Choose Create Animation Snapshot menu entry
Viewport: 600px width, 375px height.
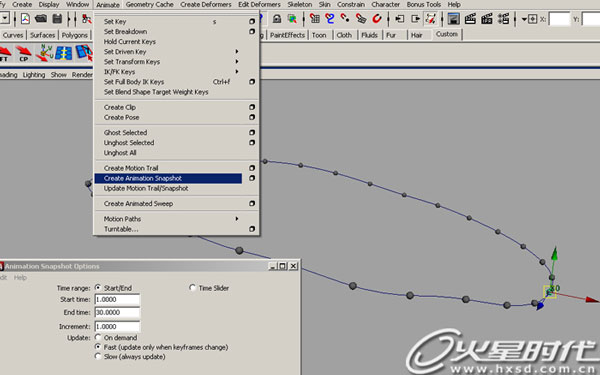click(168, 178)
